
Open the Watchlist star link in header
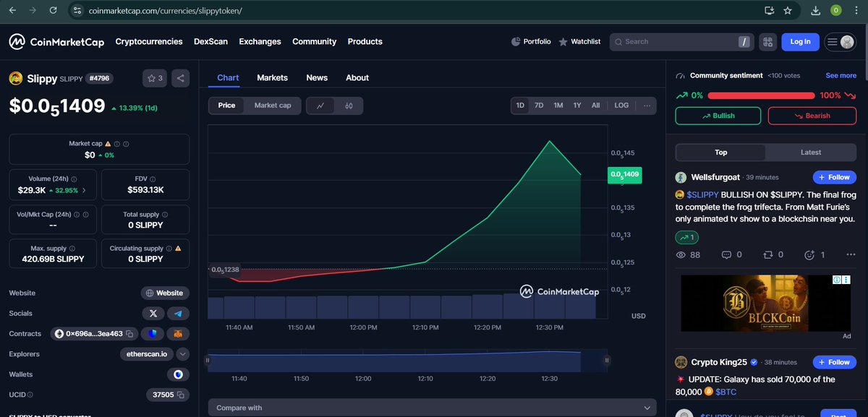579,42
